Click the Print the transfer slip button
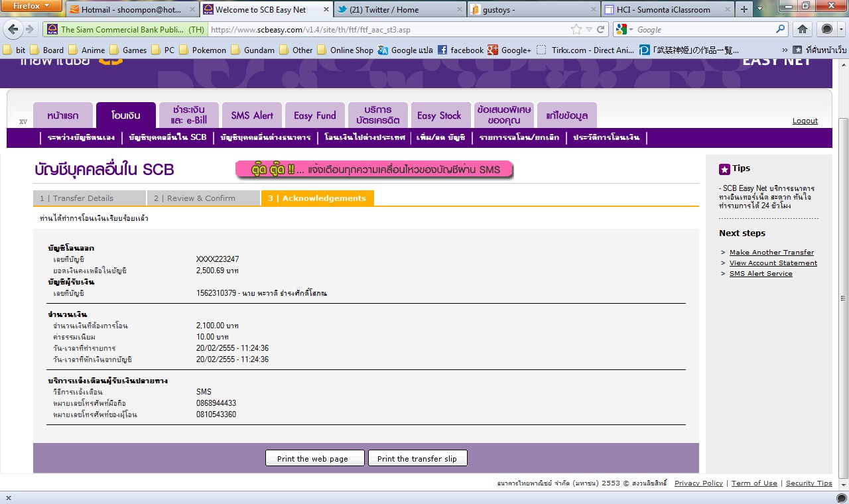Screen dimensions: 849x504 pyautogui.click(x=417, y=458)
